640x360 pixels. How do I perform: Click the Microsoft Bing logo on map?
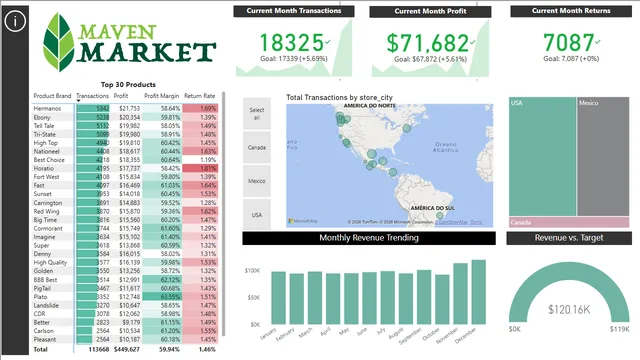pyautogui.click(x=302, y=221)
